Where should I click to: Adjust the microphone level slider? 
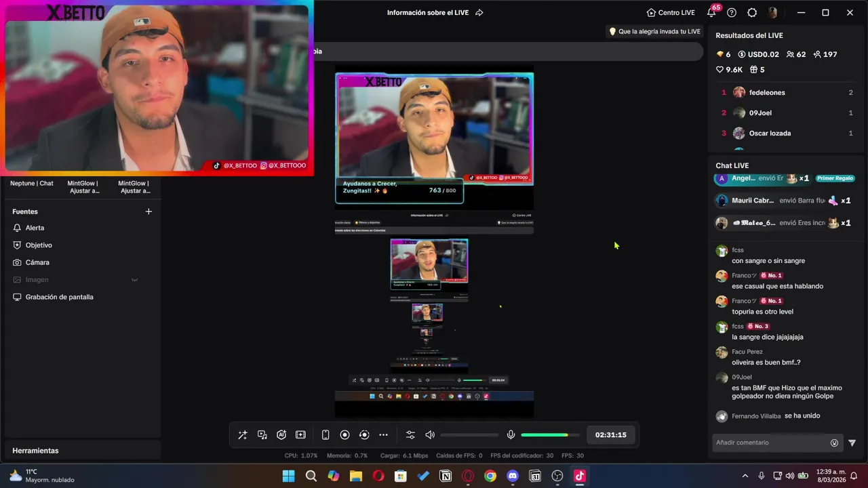click(x=550, y=435)
